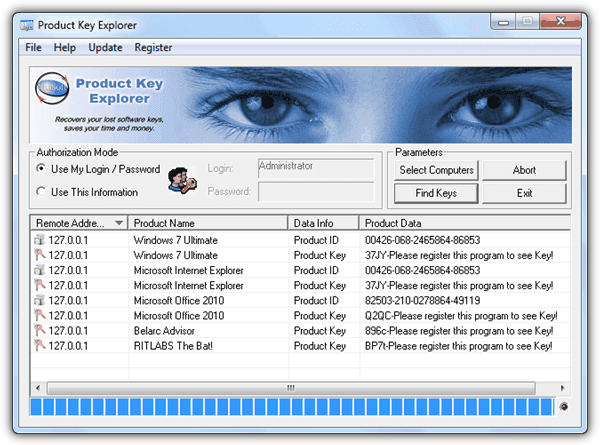Click the Product Key Explorer title bar icon
Screen dimensions: 600x445
click(26, 25)
